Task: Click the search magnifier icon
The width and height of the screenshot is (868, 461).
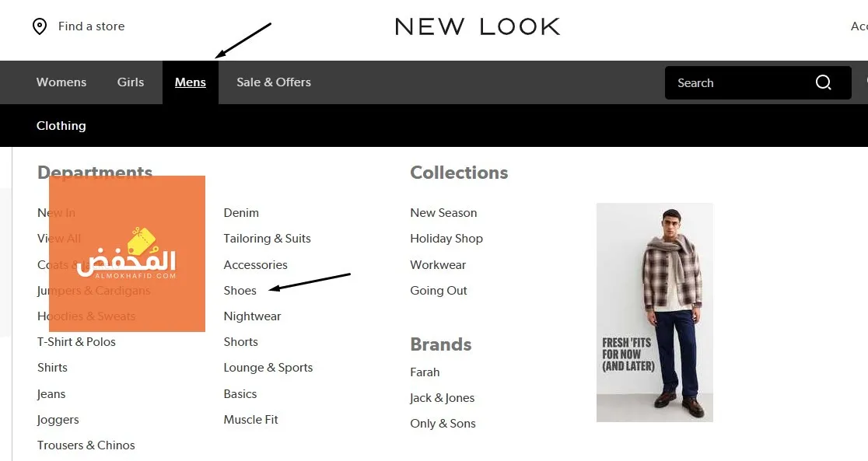Action: tap(823, 82)
